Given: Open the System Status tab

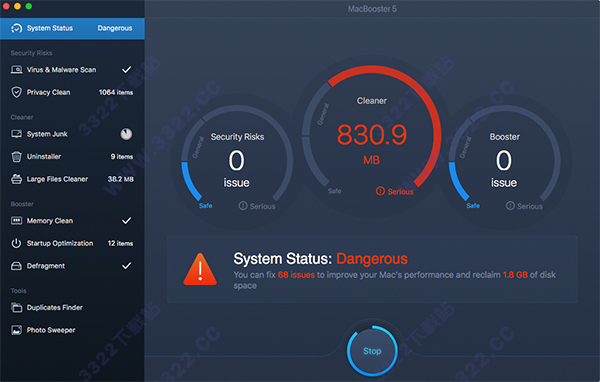Looking at the screenshot, I should 72,28.
